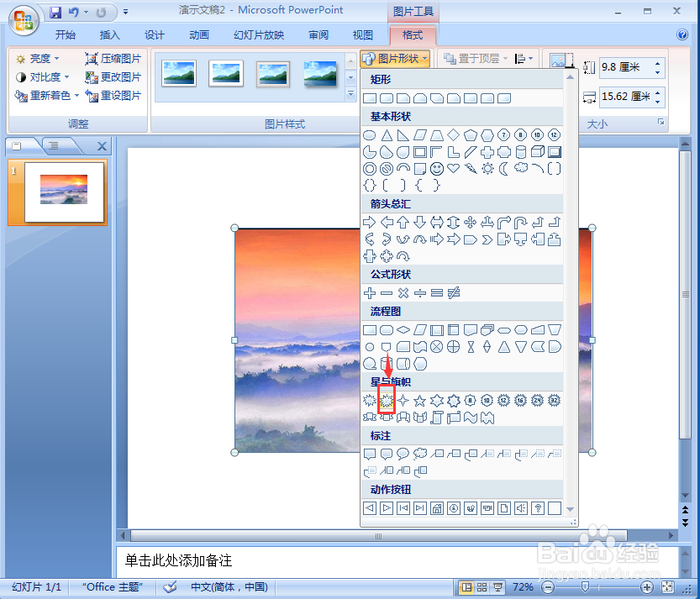
Task: Pick the isosceles triangle basic shape
Action: click(387, 135)
